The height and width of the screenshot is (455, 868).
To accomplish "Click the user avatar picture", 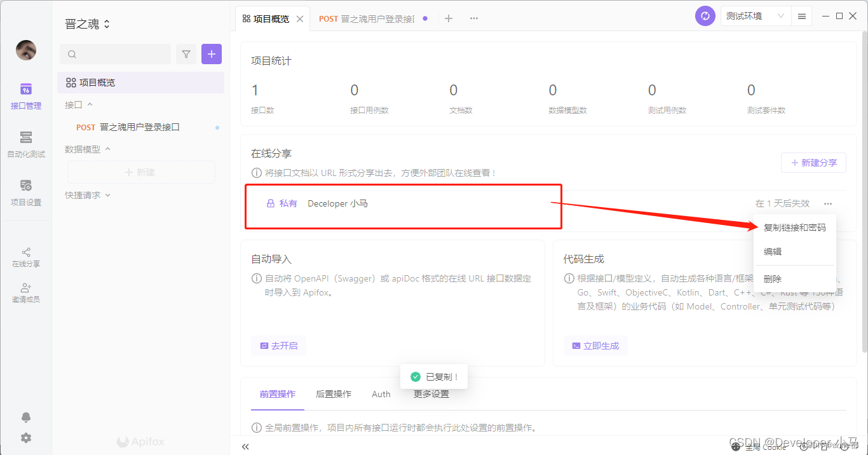I will tap(26, 50).
